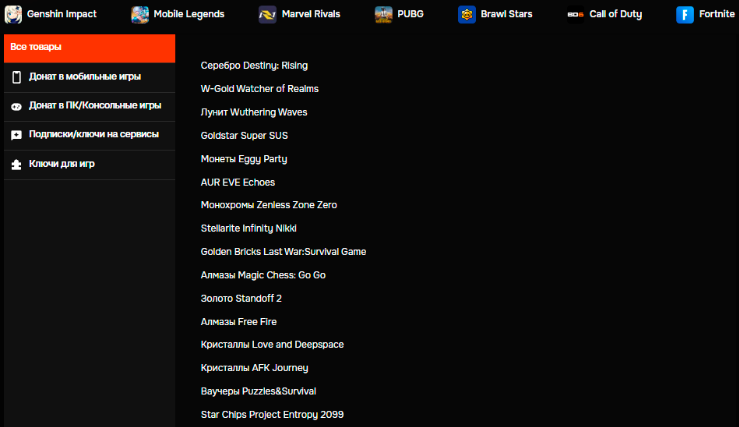Click the Call of Duty game icon
The height and width of the screenshot is (427, 739).
(575, 15)
